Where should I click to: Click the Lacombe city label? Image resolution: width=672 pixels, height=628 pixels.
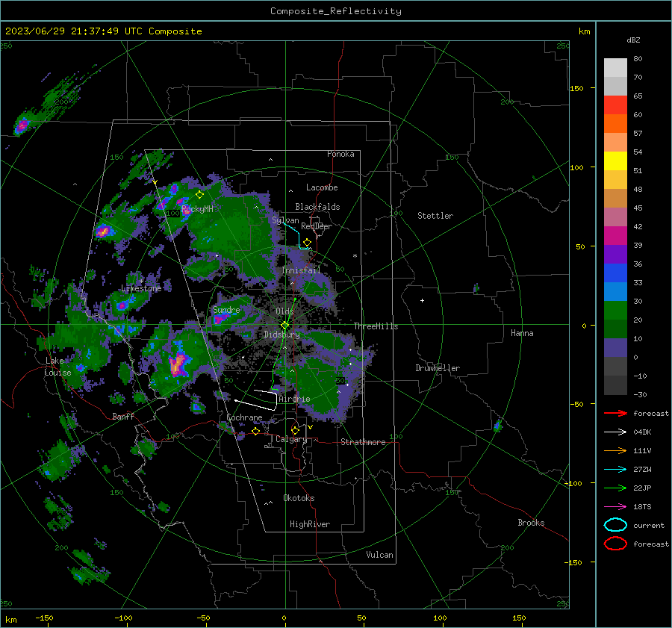click(x=322, y=187)
